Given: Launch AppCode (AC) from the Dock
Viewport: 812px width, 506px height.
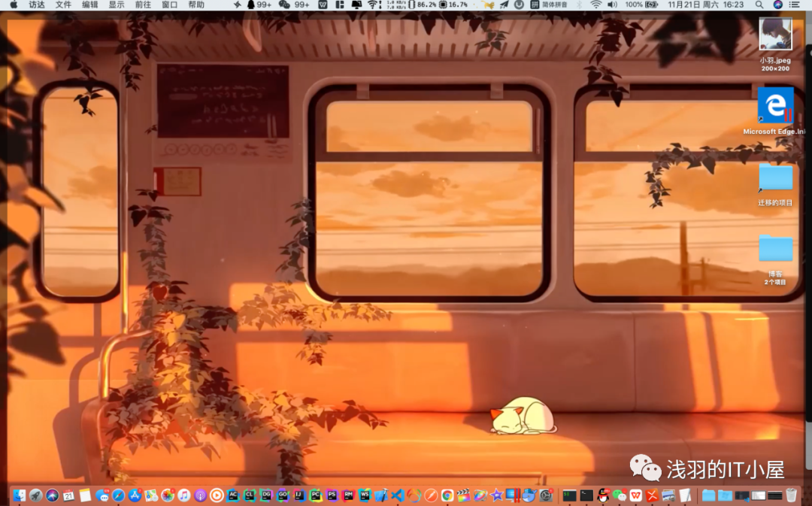Looking at the screenshot, I should coord(233,495).
